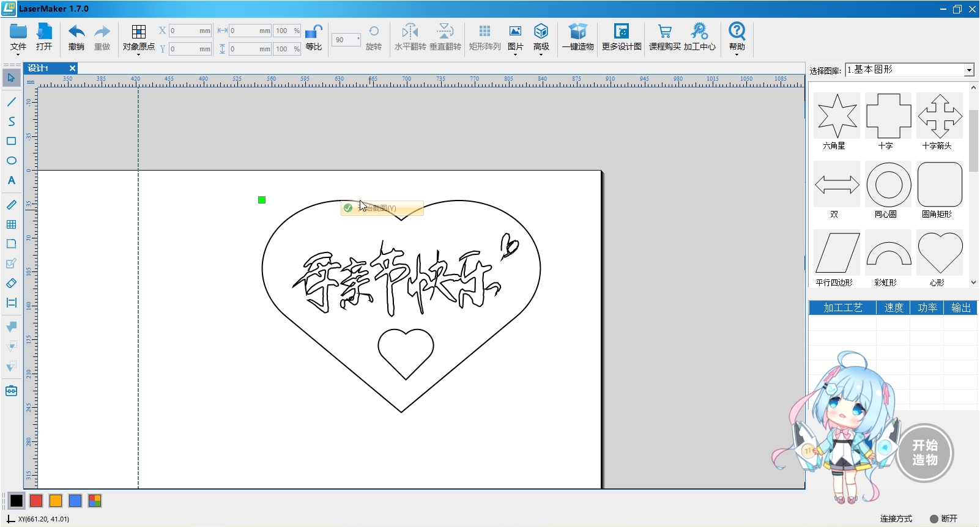Insert the 十字箭头 cross arrow shape
The height and width of the screenshot is (527, 980).
click(x=940, y=116)
